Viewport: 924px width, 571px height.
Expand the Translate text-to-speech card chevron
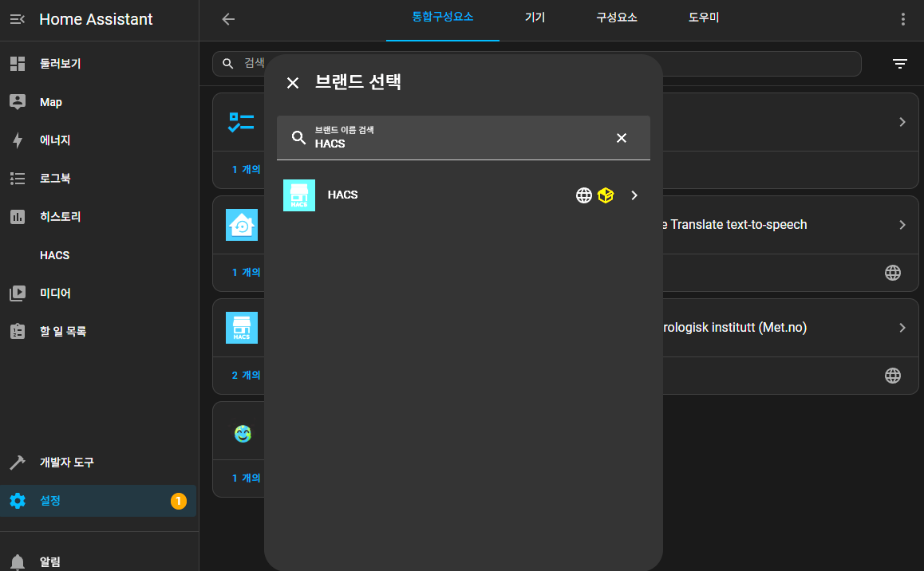(902, 225)
